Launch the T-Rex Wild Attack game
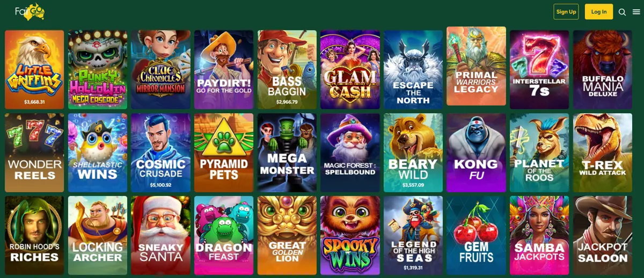The height and width of the screenshot is (278, 644). coord(603,152)
